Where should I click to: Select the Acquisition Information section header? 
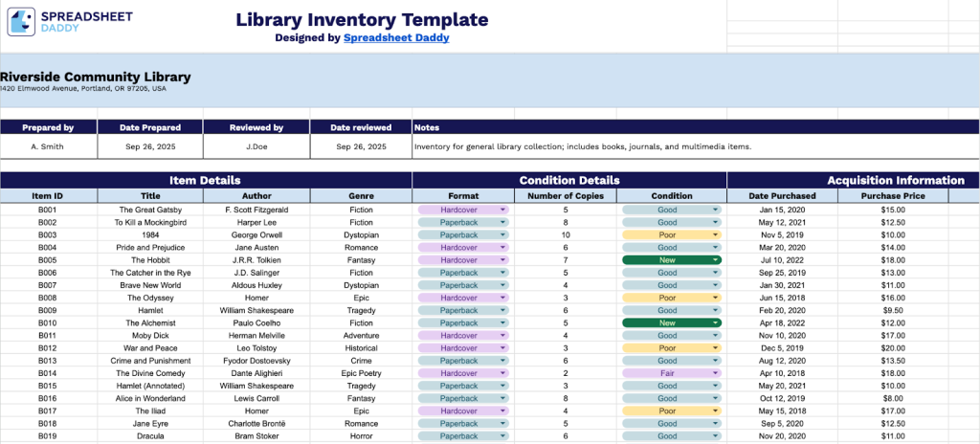pos(895,180)
